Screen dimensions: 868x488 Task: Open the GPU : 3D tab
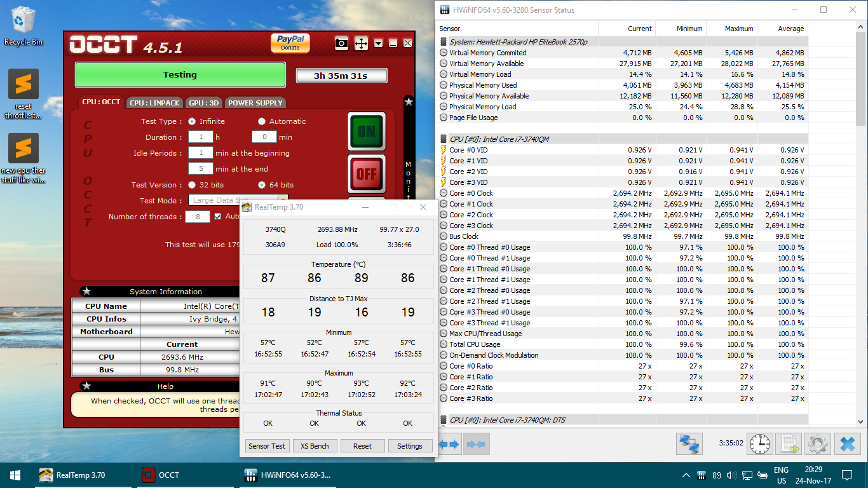click(204, 103)
